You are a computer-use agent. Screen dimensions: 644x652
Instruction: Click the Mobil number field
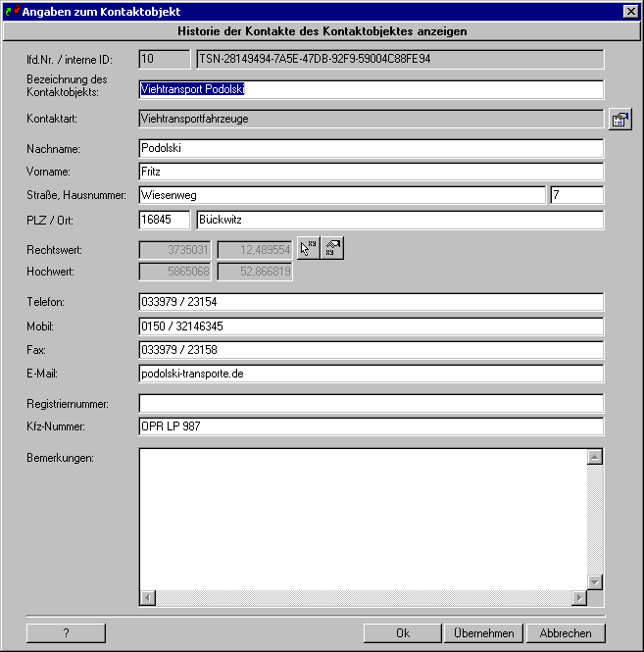371,326
